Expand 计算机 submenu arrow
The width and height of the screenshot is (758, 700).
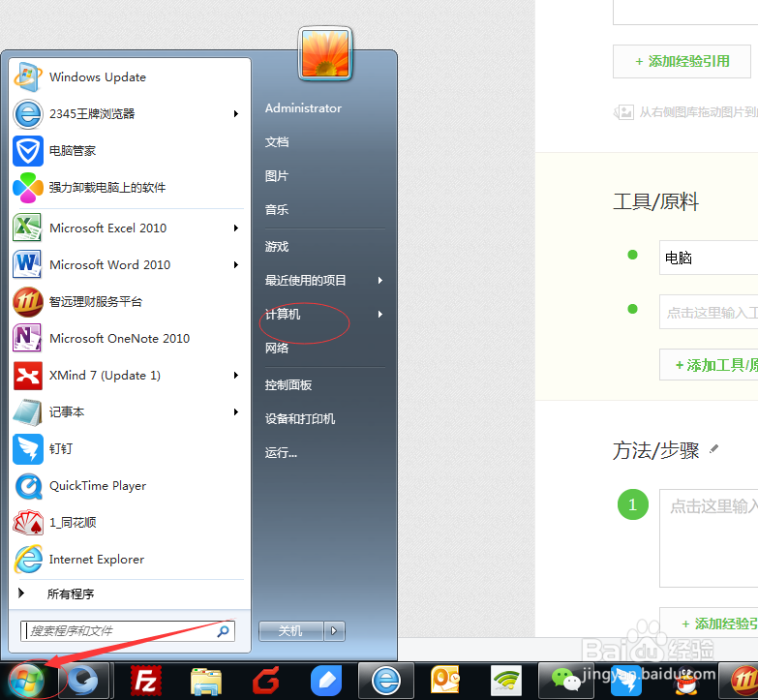(380, 315)
